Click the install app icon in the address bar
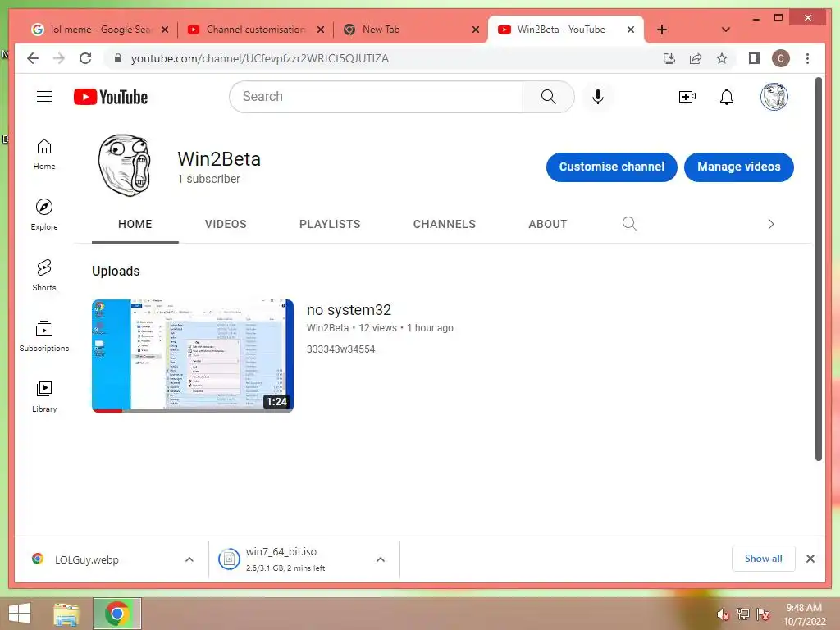 (x=669, y=58)
